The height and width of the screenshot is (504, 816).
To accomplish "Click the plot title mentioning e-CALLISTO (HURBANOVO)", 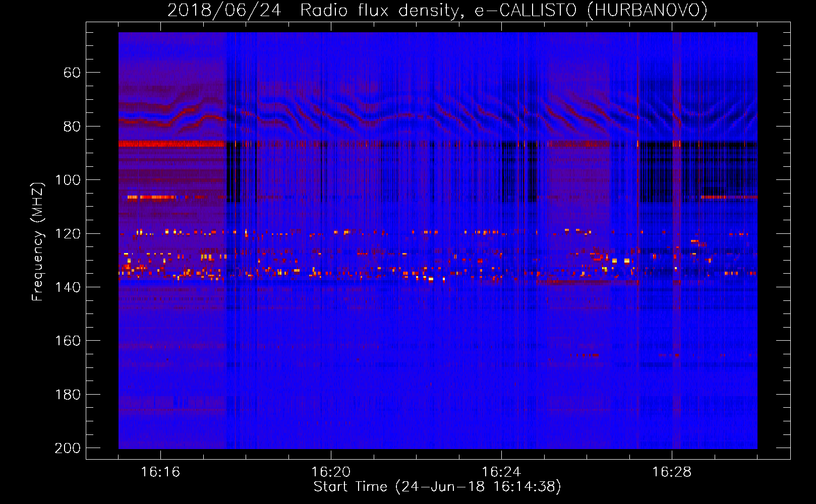I will tap(437, 11).
